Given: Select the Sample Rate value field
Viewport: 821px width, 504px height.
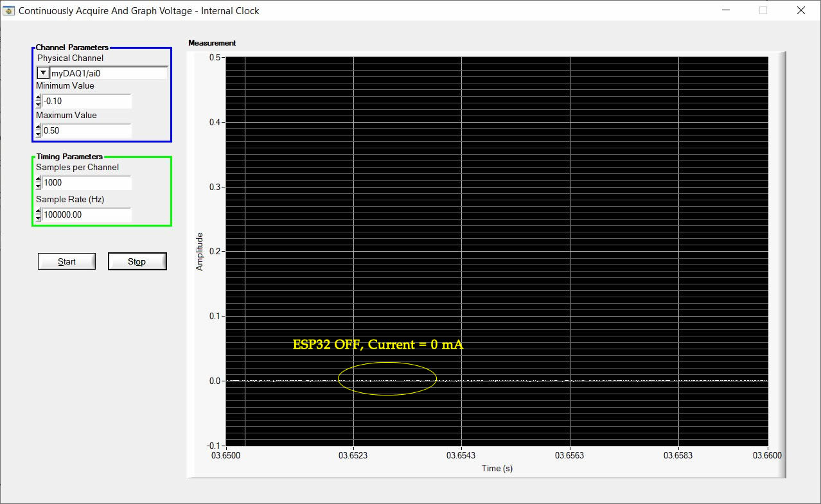Looking at the screenshot, I should (x=87, y=214).
